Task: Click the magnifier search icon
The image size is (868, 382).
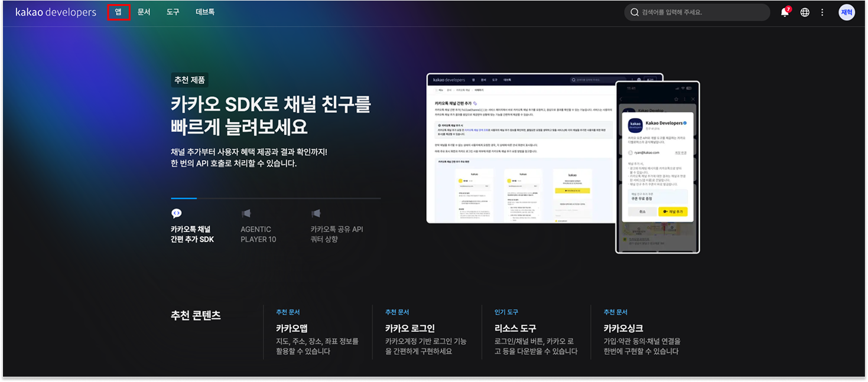Action: point(635,12)
